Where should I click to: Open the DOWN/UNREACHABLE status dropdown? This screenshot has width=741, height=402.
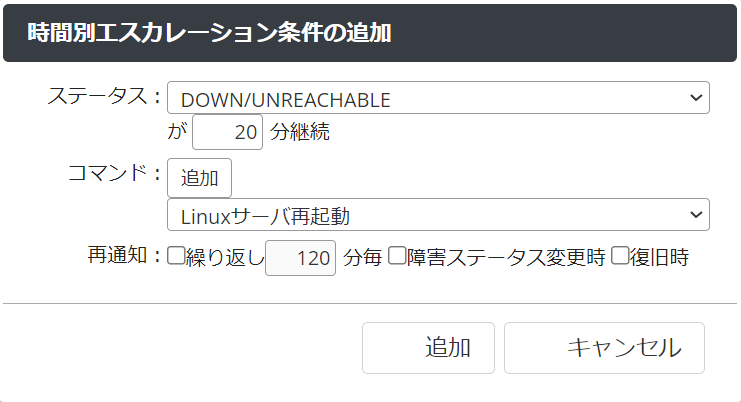437,98
